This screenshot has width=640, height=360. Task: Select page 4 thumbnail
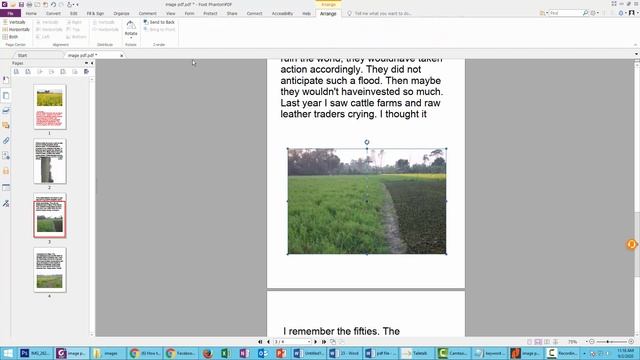click(x=50, y=270)
